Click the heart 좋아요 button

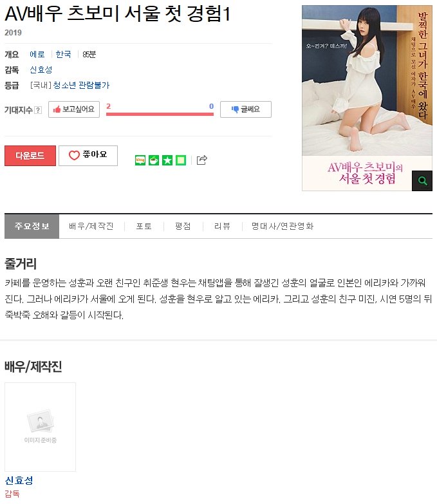pyautogui.click(x=88, y=156)
